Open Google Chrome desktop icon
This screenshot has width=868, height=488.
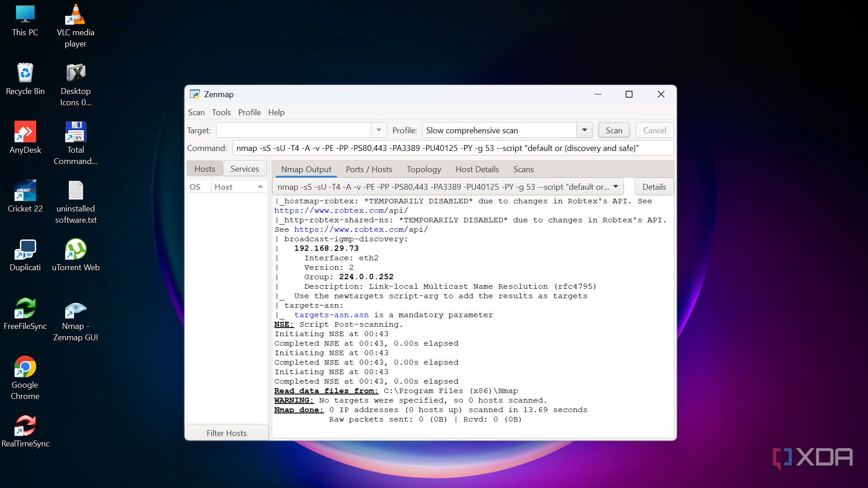click(x=25, y=367)
